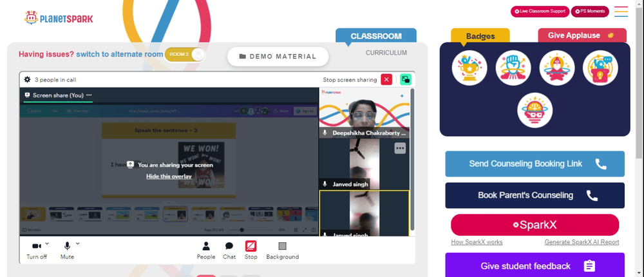Click Give student feedback button
Screen dimensions: 644x277
[535, 266]
